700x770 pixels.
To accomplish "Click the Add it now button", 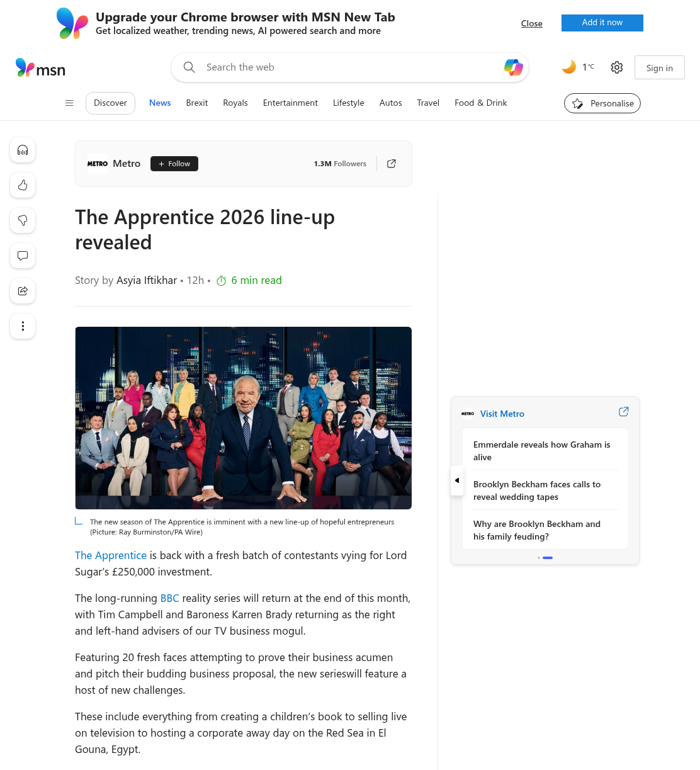I will [602, 23].
